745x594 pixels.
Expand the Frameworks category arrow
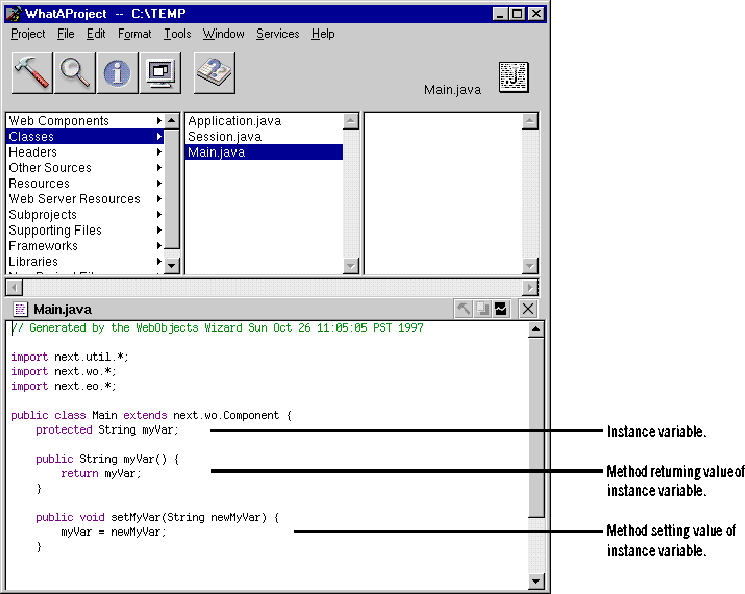click(x=159, y=246)
